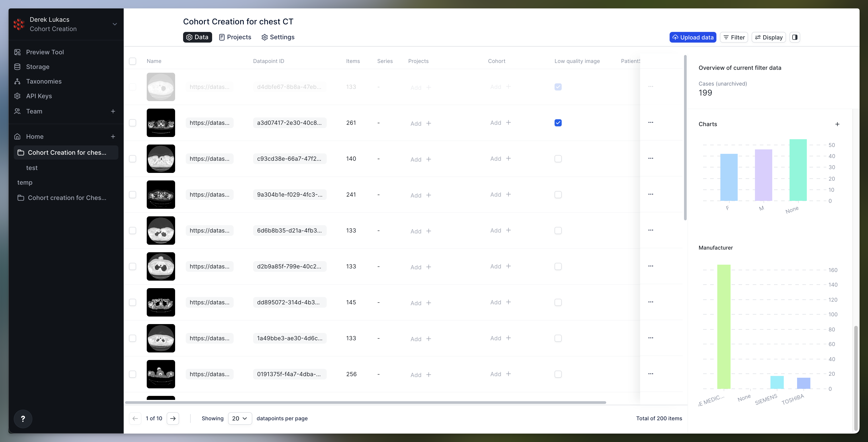Open the Display options dropdown

(769, 37)
